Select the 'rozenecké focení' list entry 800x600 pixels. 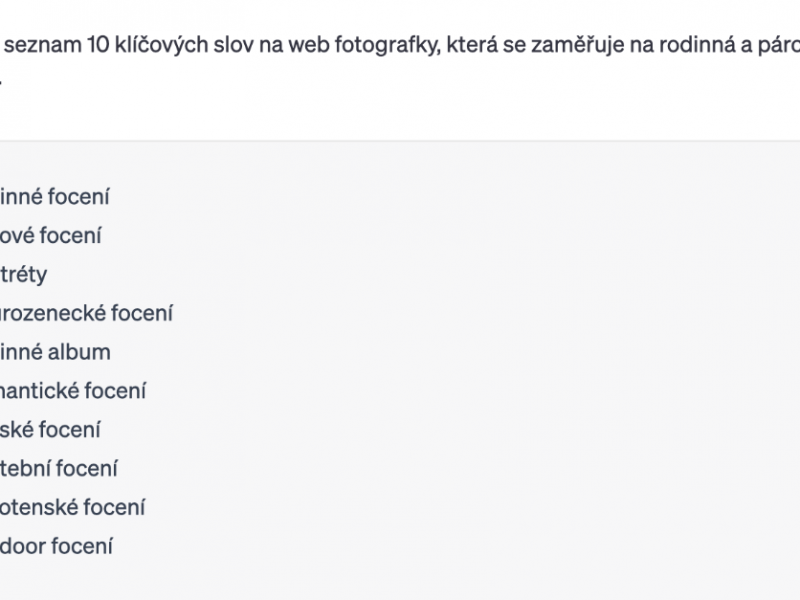click(86, 313)
